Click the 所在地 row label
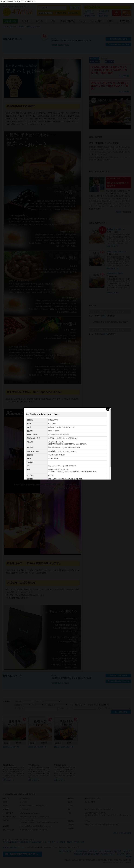 [x=29, y=427]
